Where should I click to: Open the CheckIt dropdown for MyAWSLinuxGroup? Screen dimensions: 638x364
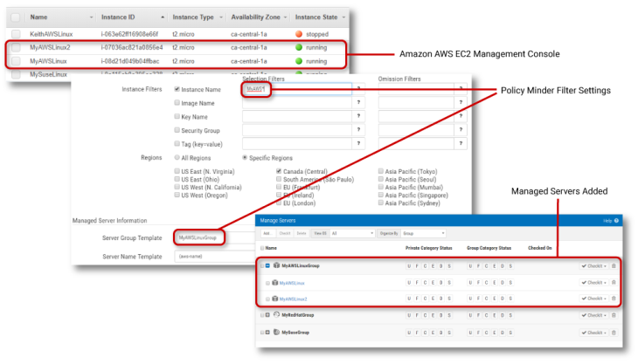594,266
